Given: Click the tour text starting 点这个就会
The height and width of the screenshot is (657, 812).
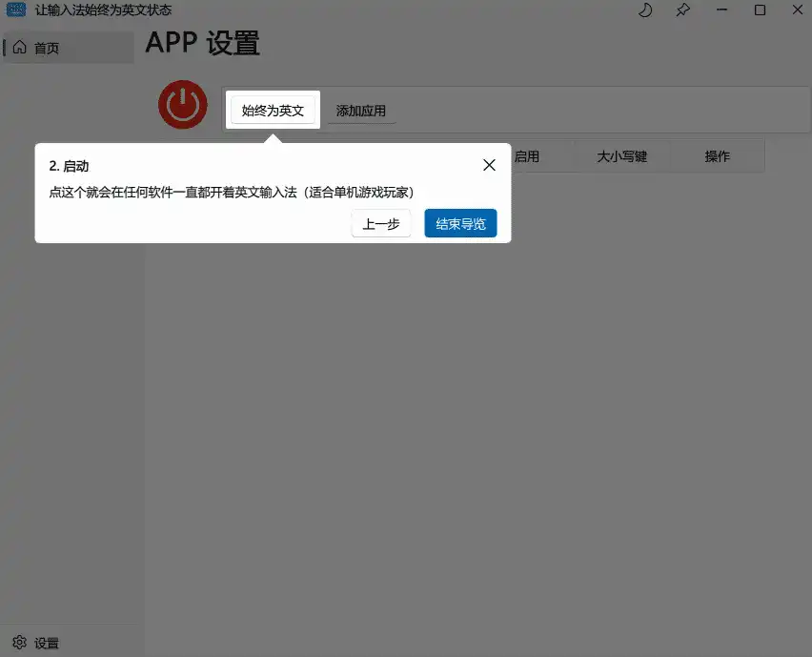Looking at the screenshot, I should [x=232, y=193].
